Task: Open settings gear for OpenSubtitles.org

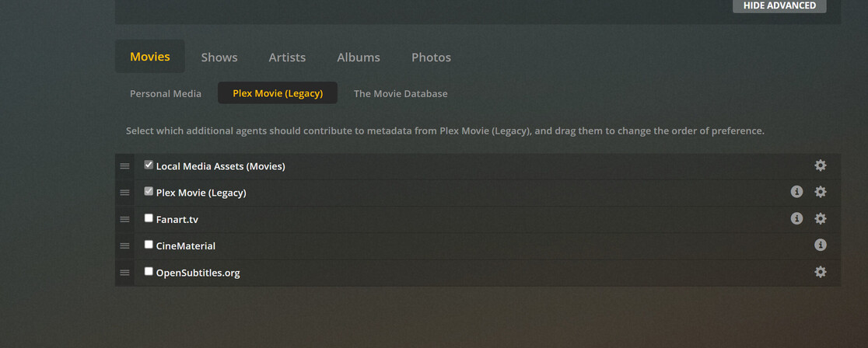Action: click(821, 272)
